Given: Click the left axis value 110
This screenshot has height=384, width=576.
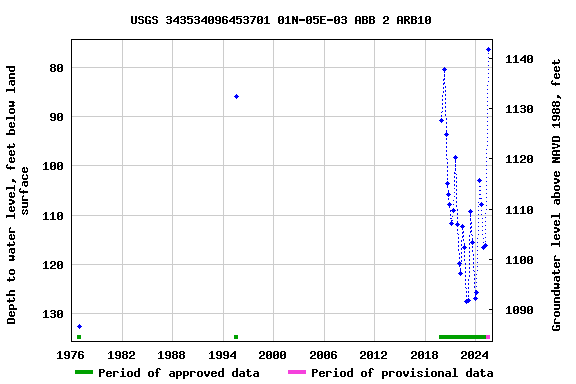Looking at the screenshot, I should (53, 216).
